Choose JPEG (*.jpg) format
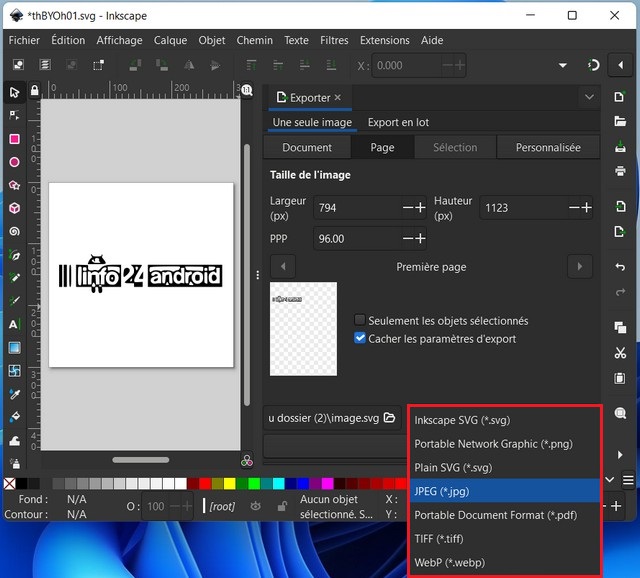This screenshot has height=578, width=640. [505, 491]
